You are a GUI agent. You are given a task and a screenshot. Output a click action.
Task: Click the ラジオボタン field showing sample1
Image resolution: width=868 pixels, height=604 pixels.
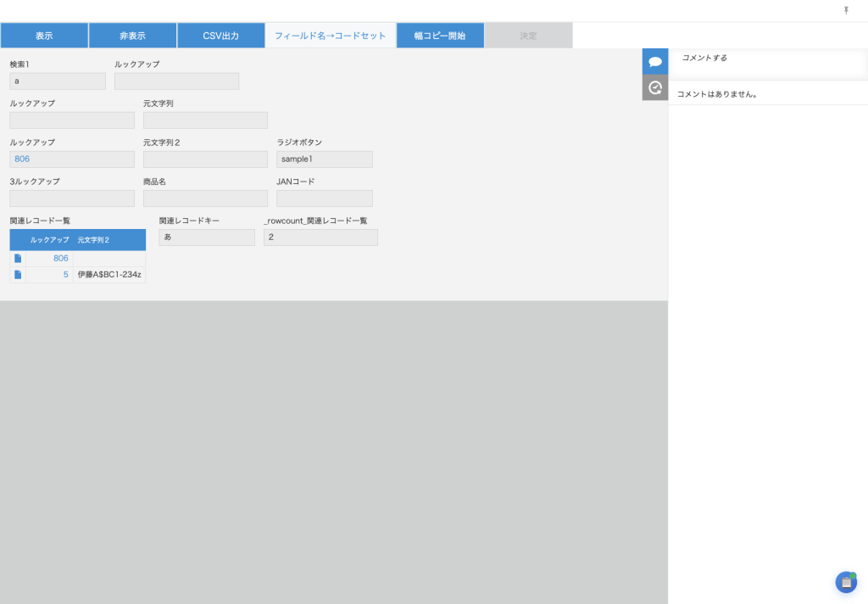[x=324, y=159]
